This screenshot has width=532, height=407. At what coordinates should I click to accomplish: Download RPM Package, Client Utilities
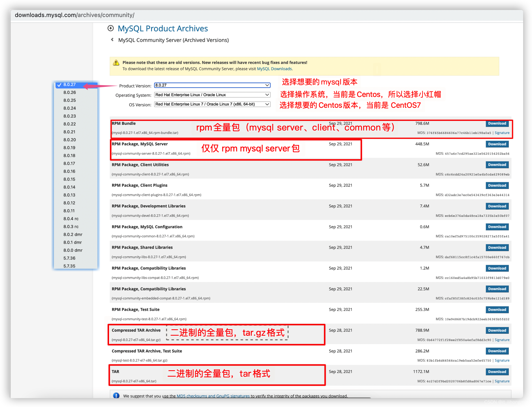click(497, 165)
